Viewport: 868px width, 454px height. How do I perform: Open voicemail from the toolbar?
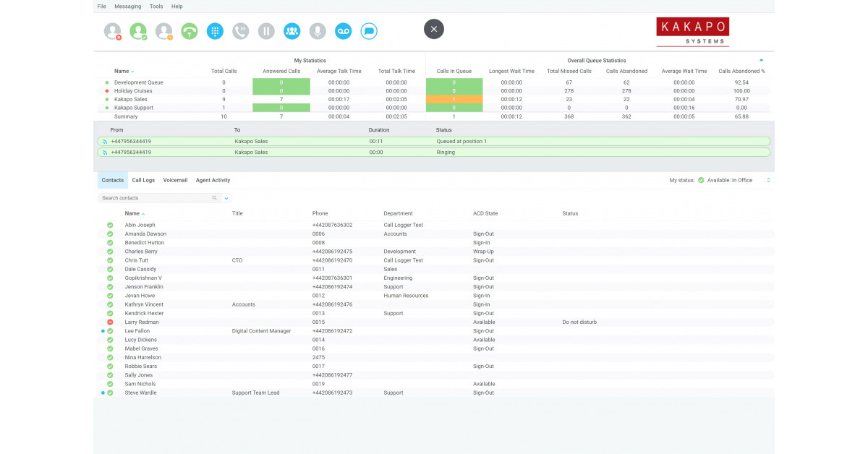(x=343, y=31)
